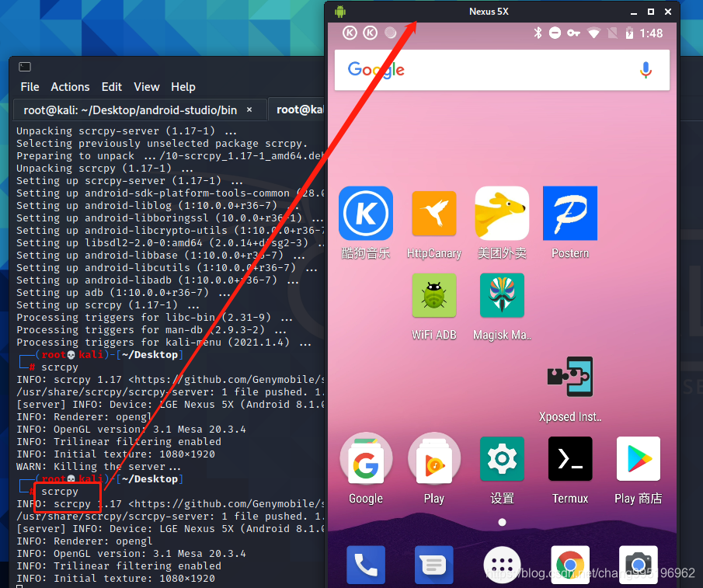Launch the HttpCanary app

433,214
